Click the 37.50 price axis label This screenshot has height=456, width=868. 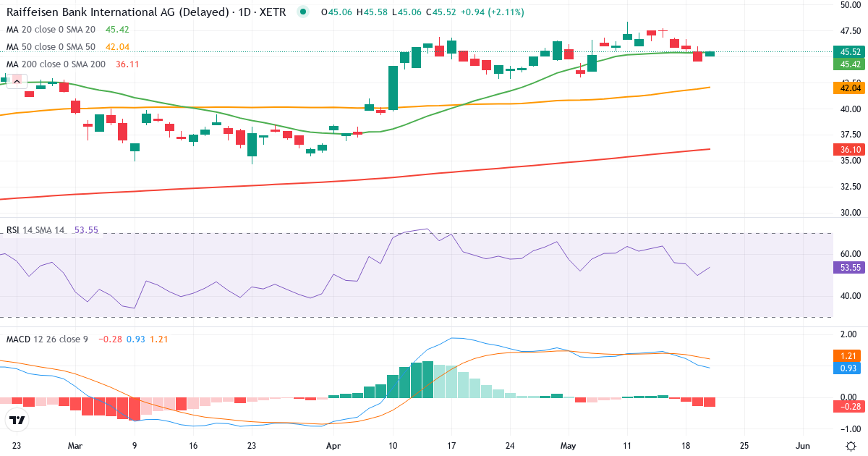pyautogui.click(x=849, y=135)
